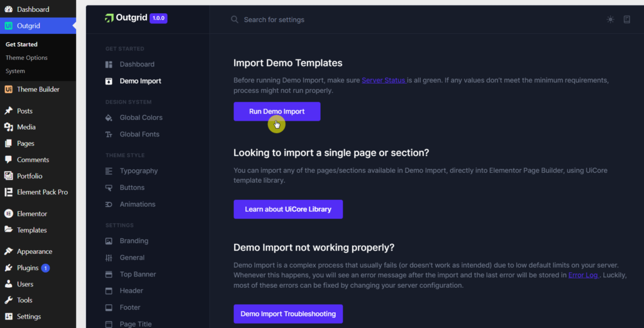Viewport: 644px width, 328px height.
Task: Open Header settings section
Action: point(131,291)
